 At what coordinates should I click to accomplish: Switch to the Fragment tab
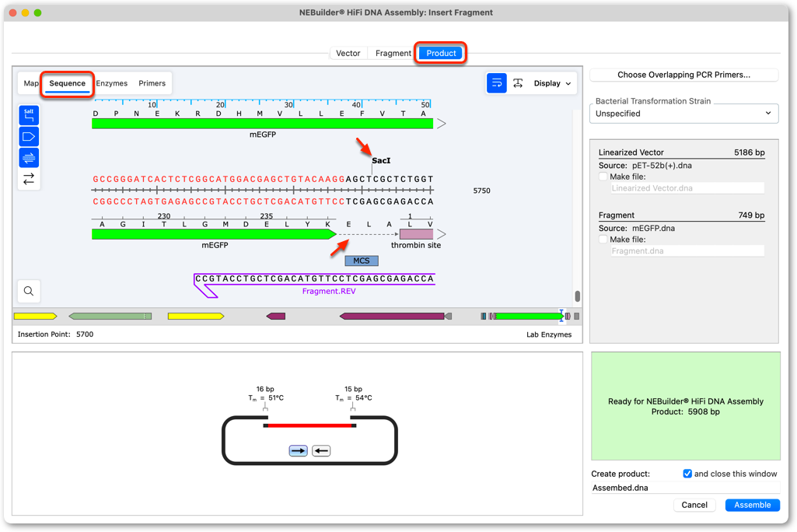click(x=393, y=53)
